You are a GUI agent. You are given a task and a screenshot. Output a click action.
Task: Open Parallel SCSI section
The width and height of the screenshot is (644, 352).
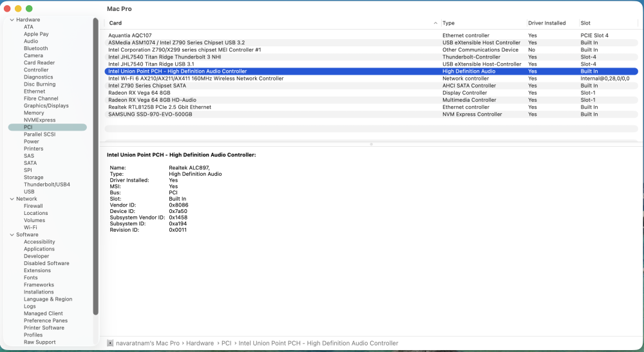tap(39, 134)
